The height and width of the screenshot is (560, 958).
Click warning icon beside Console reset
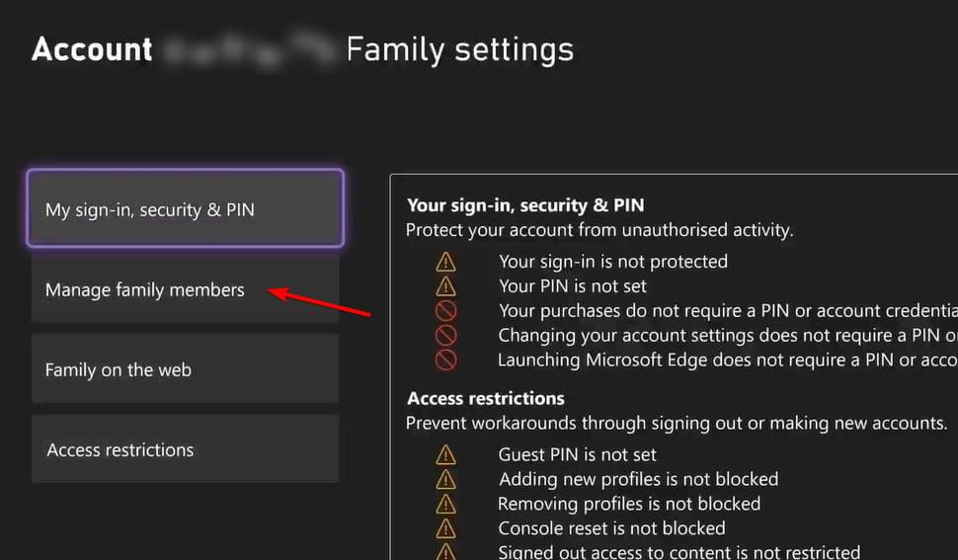pos(446,528)
